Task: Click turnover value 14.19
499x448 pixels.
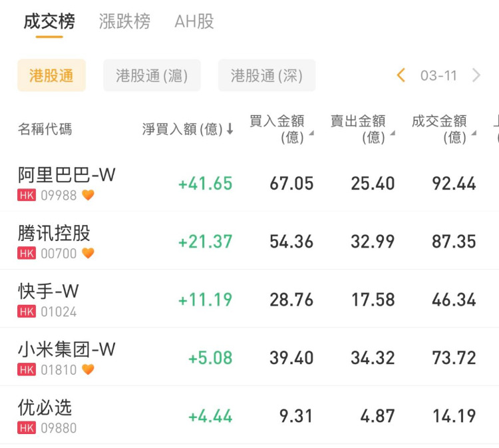Action: (x=454, y=416)
